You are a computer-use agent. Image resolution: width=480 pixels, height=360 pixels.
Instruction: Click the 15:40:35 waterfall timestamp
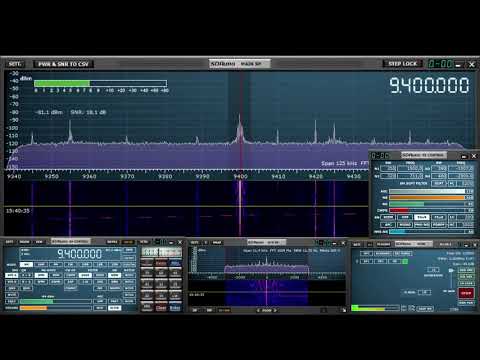[18, 211]
